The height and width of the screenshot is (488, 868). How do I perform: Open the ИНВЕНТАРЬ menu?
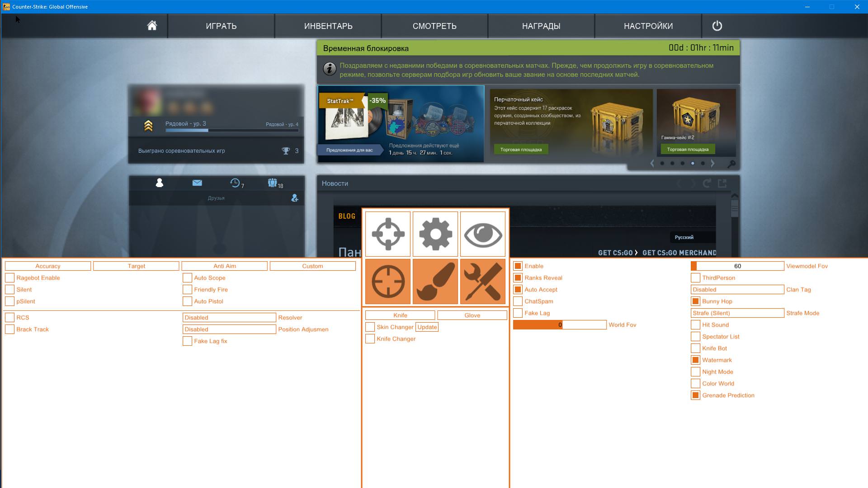tap(328, 26)
